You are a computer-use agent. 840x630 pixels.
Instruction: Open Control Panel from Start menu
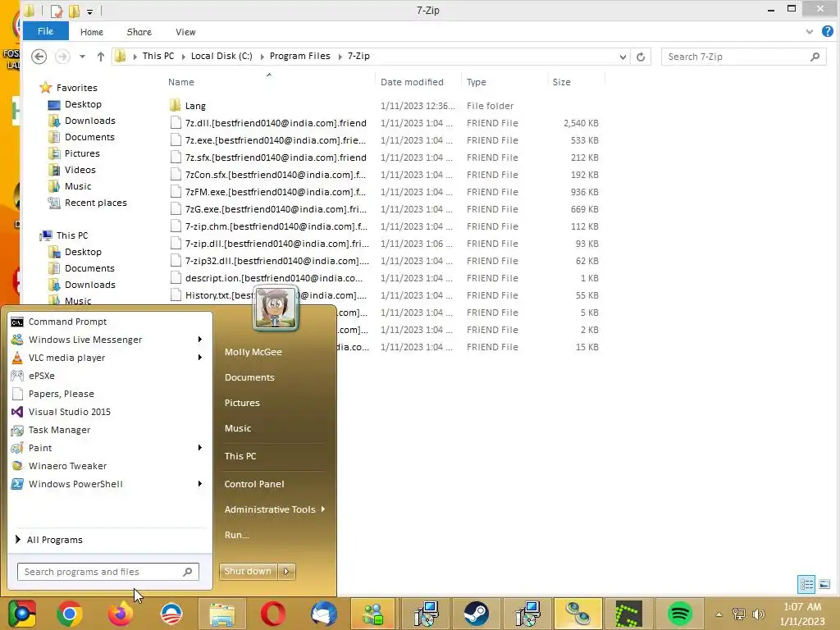[254, 484]
